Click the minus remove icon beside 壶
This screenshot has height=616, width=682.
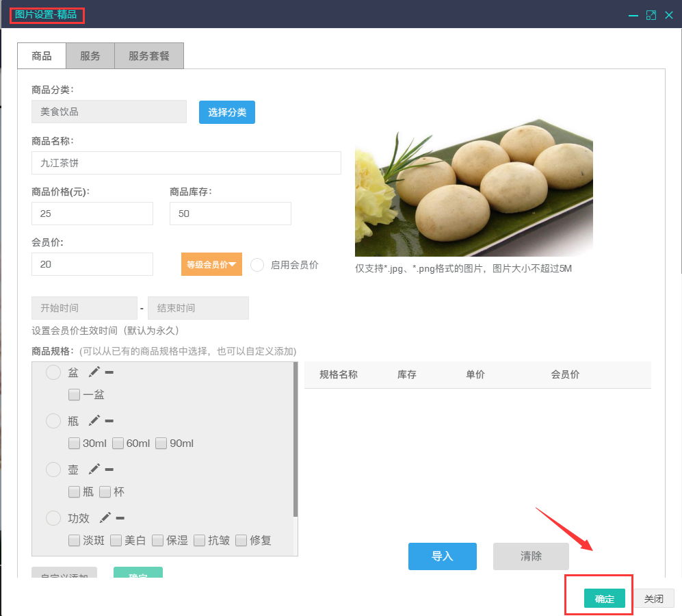(x=109, y=470)
